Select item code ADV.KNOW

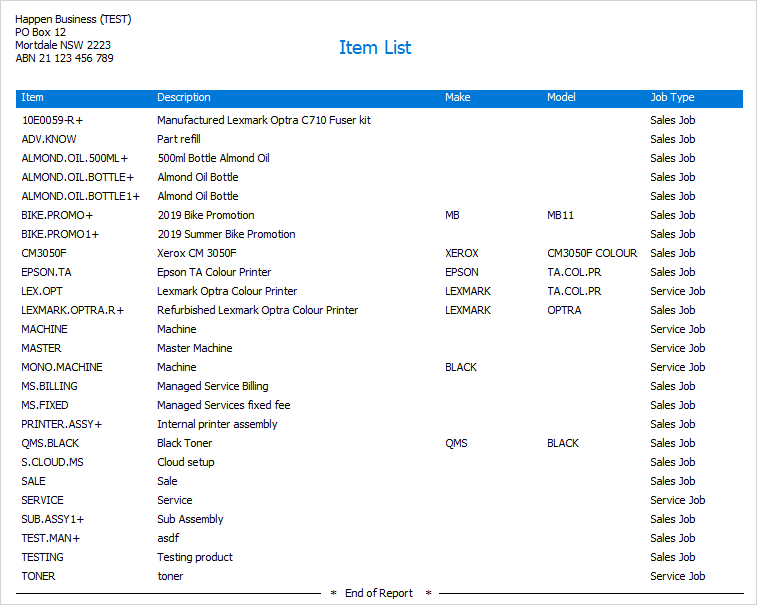tap(49, 140)
